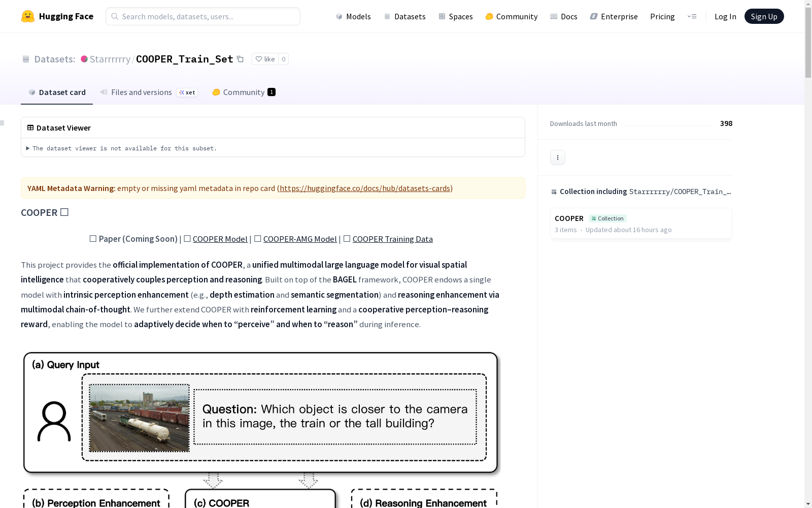The height and width of the screenshot is (508, 812).
Task: Open top Community menu item
Action: click(x=512, y=16)
